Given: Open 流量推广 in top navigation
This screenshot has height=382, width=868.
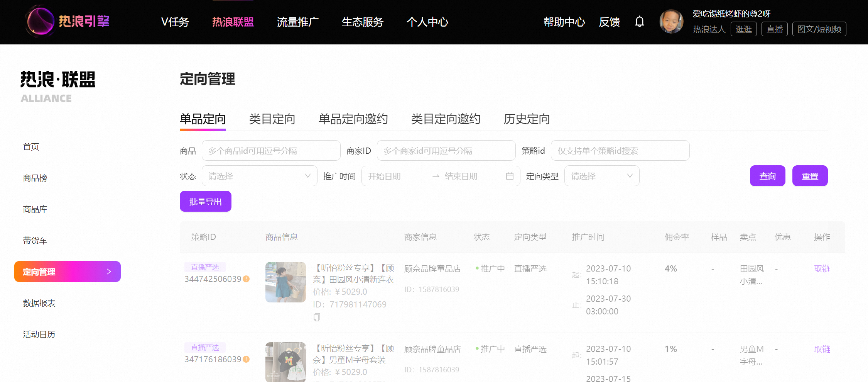Looking at the screenshot, I should pyautogui.click(x=298, y=22).
